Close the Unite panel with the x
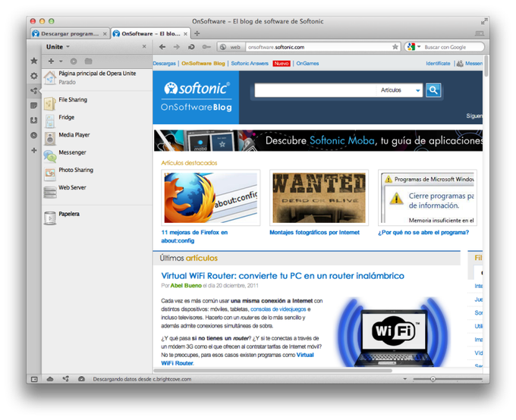Viewport: 516px width, 420px height. click(x=144, y=47)
